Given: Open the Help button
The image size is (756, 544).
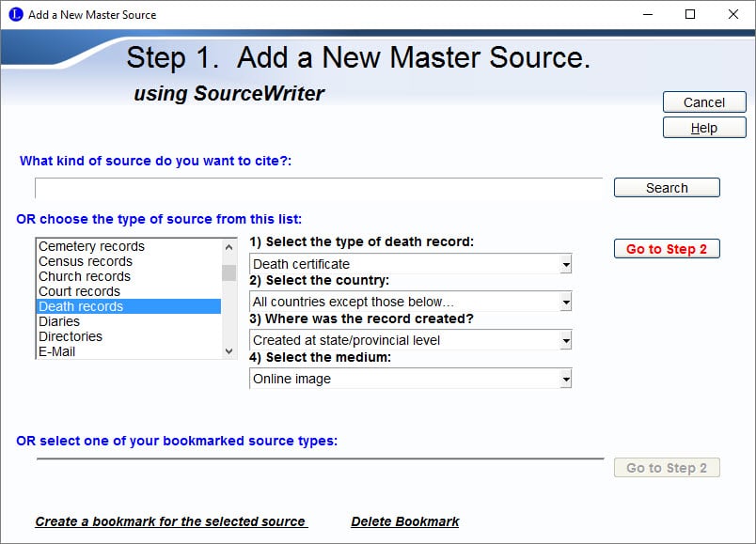Looking at the screenshot, I should (x=704, y=128).
